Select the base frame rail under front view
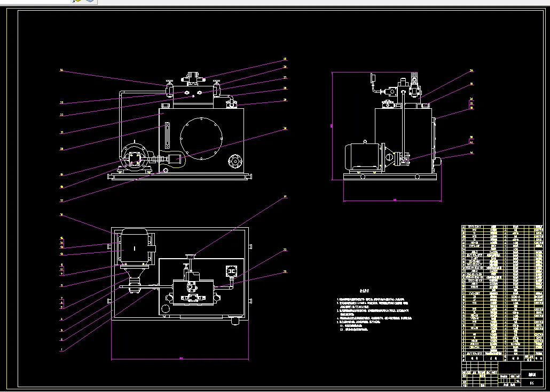The width and height of the screenshot is (550, 392). (x=179, y=177)
